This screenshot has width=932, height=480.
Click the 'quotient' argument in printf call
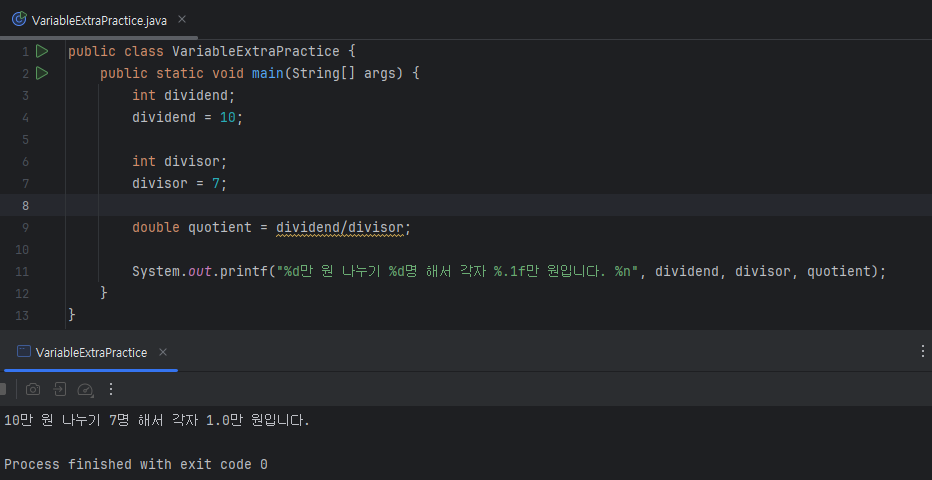click(839, 272)
